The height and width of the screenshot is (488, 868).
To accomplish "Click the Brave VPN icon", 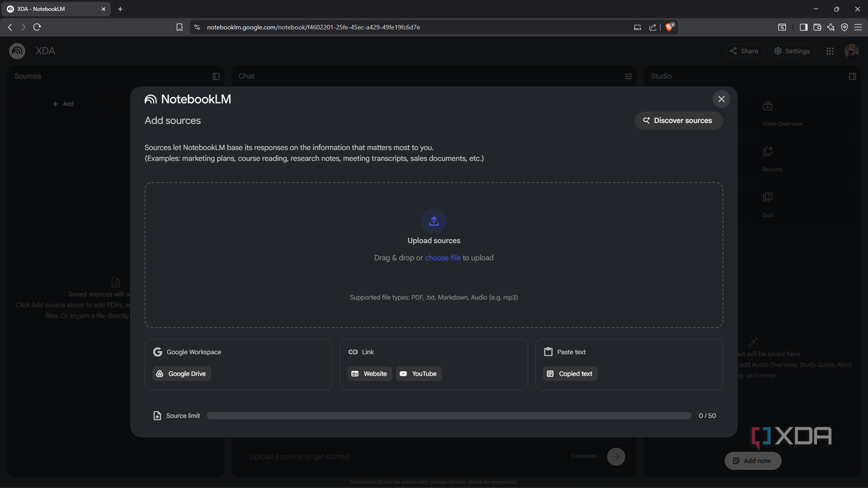I will [x=844, y=27].
